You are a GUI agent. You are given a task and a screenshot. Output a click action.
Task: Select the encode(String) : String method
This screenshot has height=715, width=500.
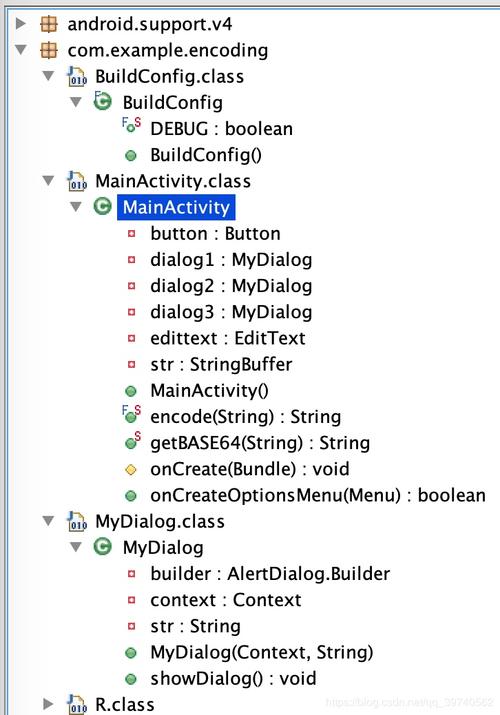pyautogui.click(x=246, y=417)
